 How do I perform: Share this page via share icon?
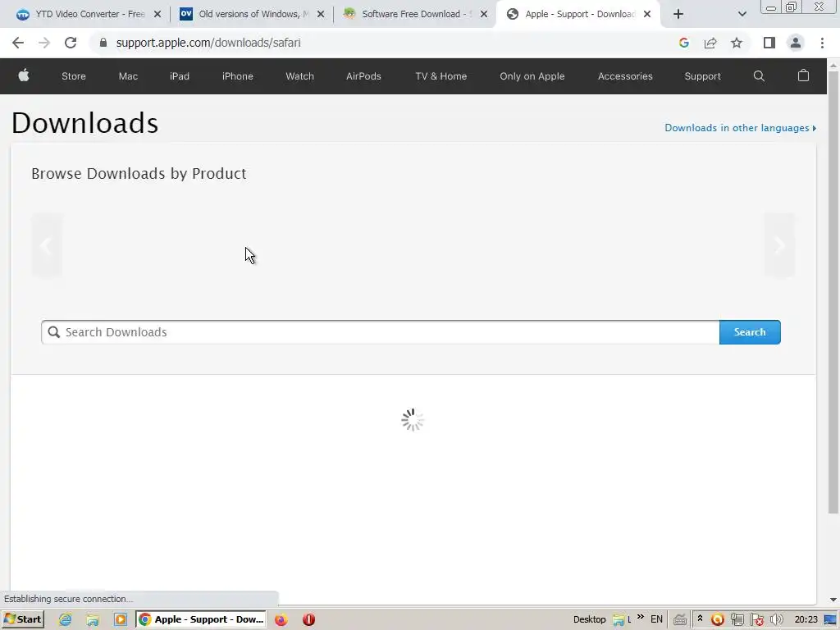click(x=710, y=43)
